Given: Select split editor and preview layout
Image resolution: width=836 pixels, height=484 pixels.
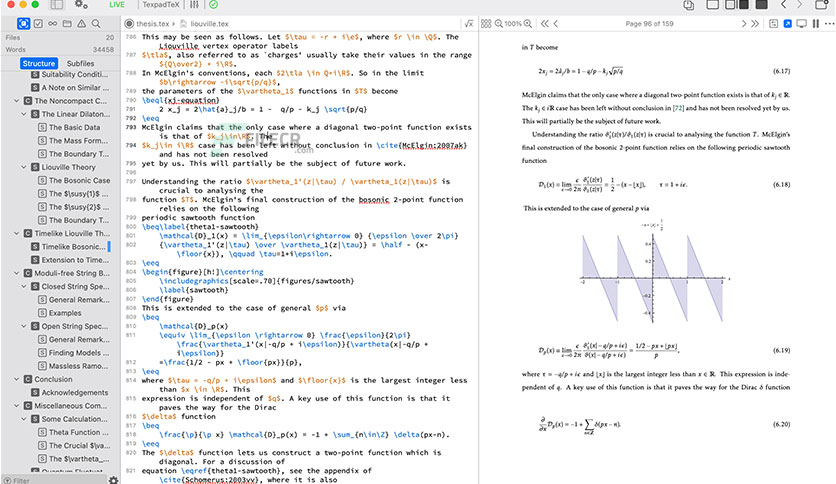Looking at the screenshot, I should pos(736,5).
